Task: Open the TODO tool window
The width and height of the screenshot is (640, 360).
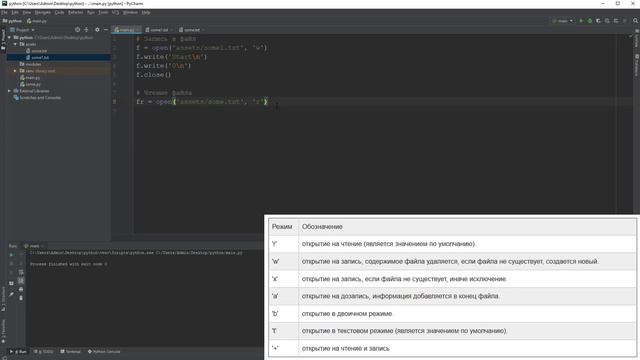Action: click(43, 351)
